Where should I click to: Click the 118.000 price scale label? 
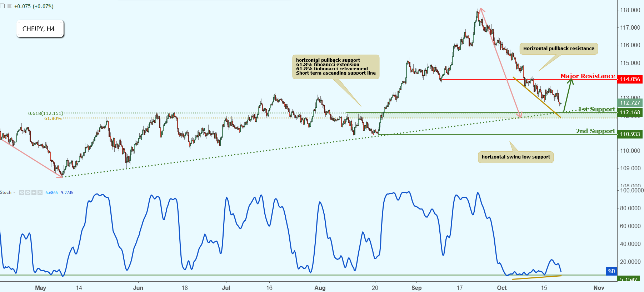click(630, 10)
